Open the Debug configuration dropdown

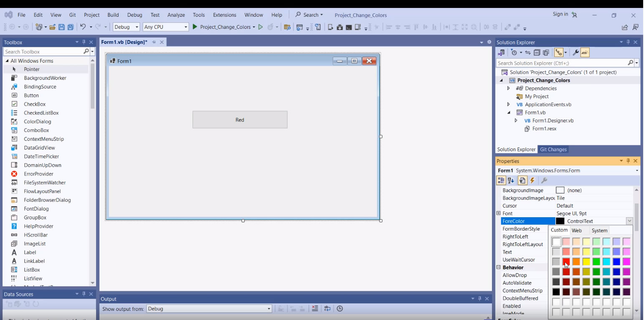pyautogui.click(x=127, y=27)
